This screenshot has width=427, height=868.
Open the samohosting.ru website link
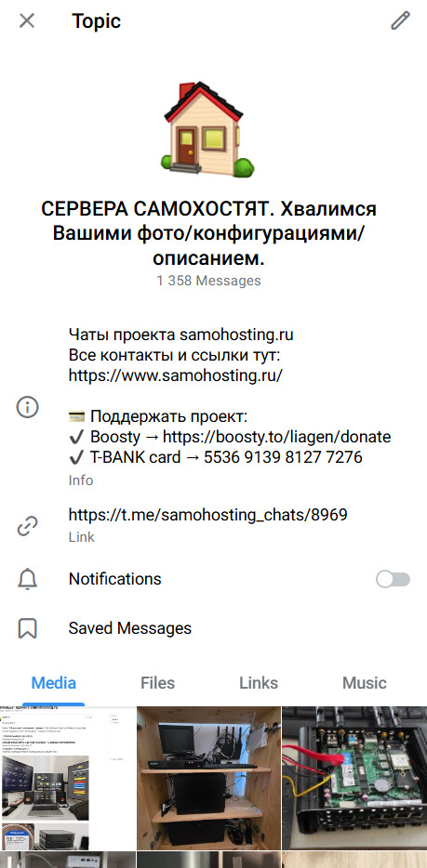coord(176,375)
